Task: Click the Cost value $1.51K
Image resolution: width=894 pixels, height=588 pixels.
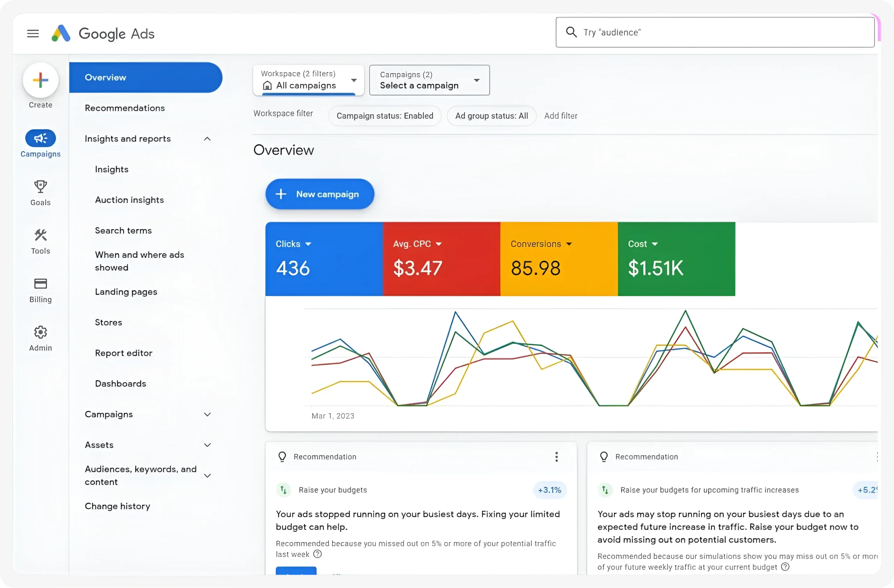Action: (655, 268)
